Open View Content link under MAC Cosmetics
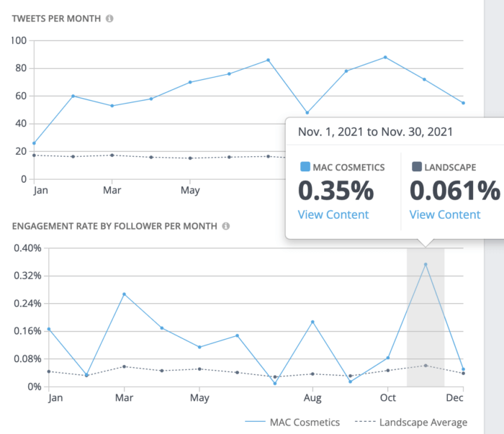The height and width of the screenshot is (434, 504). pos(333,214)
